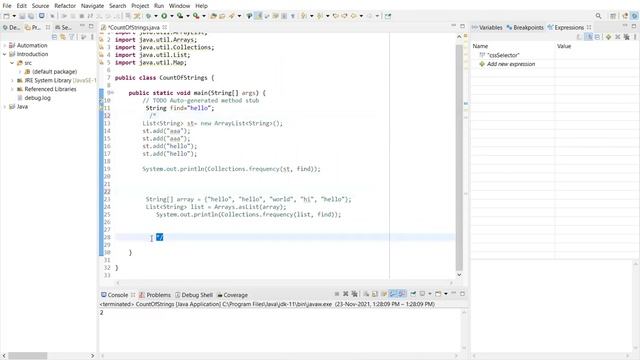Toggle Show Logical Structure in Expressions
This screenshot has height=360, width=640.
click(x=589, y=37)
